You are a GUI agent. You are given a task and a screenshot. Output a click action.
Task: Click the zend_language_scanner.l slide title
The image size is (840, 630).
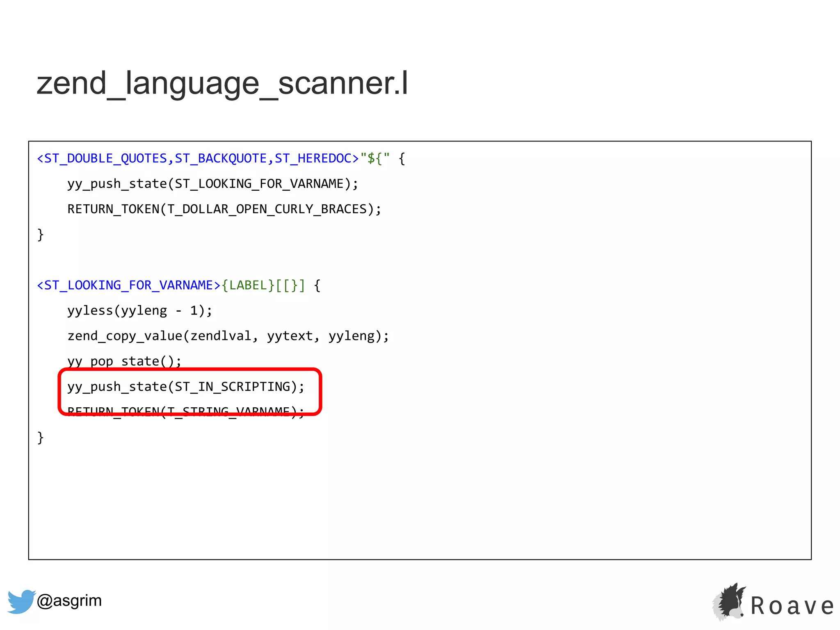click(x=222, y=83)
